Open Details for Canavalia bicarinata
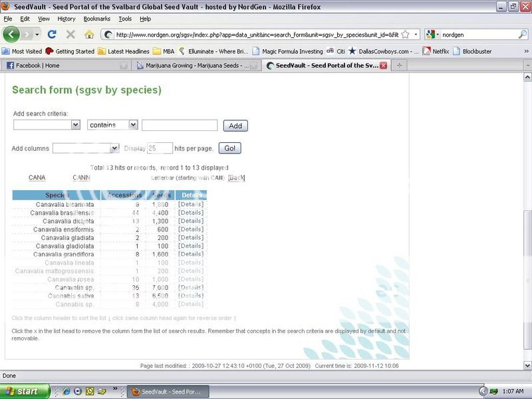The height and width of the screenshot is (399, 532). click(191, 204)
